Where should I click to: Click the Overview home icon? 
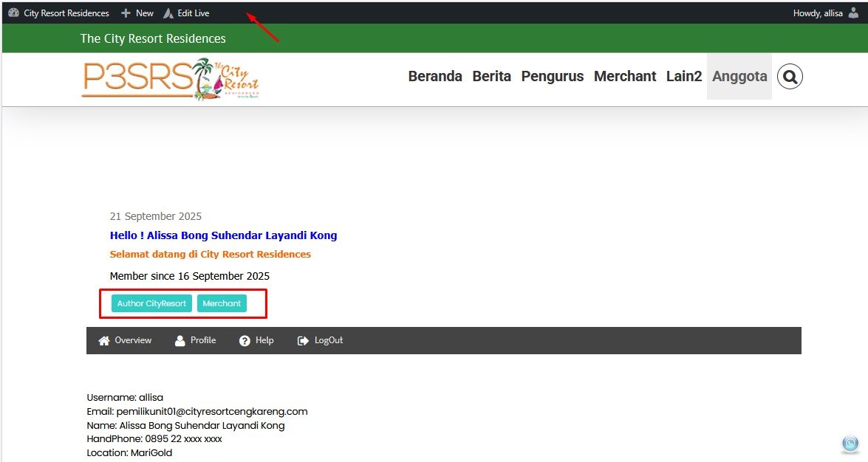104,341
